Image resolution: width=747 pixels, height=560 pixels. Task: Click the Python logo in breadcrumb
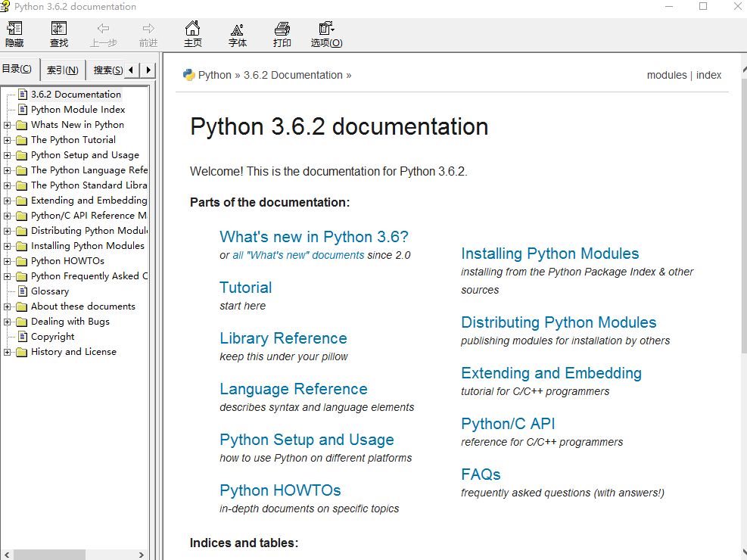pyautogui.click(x=189, y=75)
